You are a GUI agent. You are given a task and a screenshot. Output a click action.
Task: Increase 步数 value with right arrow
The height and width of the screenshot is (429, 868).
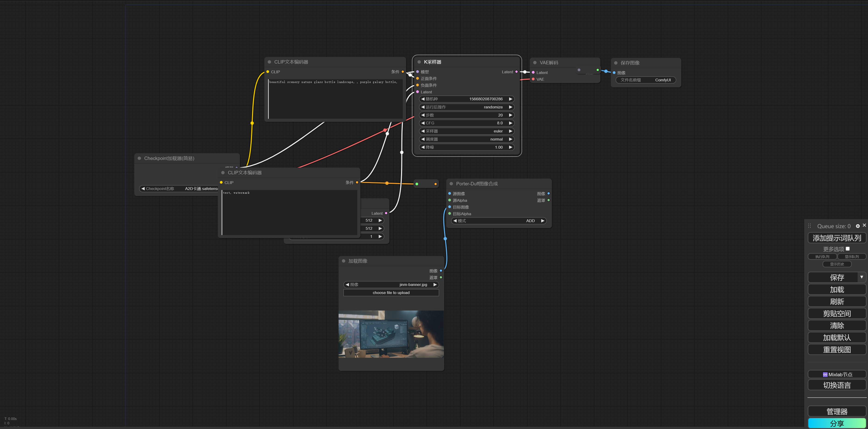pos(510,115)
